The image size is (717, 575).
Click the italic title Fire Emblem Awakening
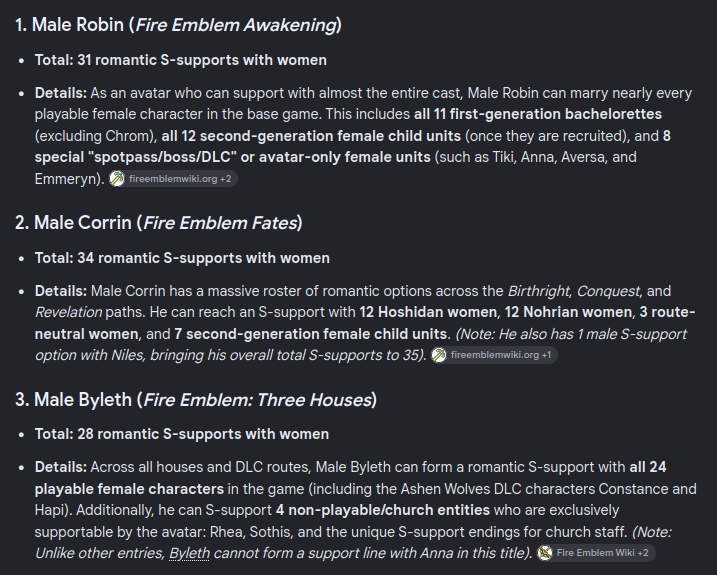coord(236,25)
